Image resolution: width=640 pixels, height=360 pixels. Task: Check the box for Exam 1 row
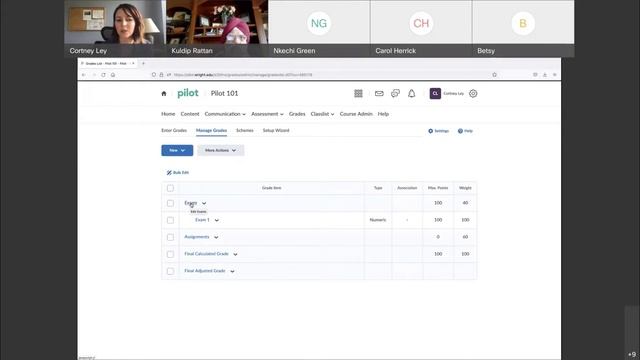point(170,220)
